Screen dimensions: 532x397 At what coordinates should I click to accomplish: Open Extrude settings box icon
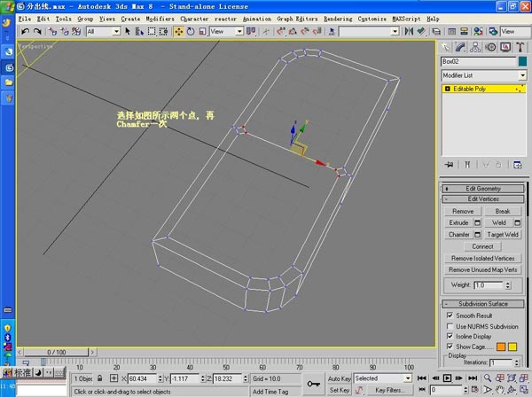point(477,222)
